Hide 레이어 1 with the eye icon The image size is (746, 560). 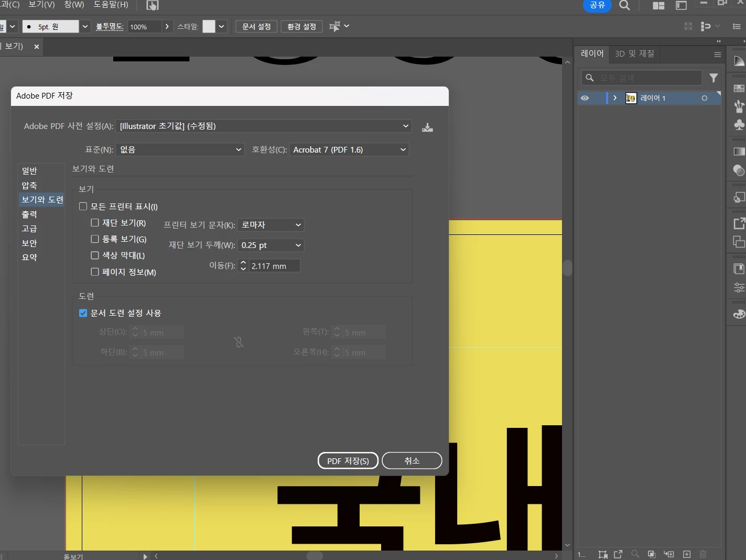585,98
